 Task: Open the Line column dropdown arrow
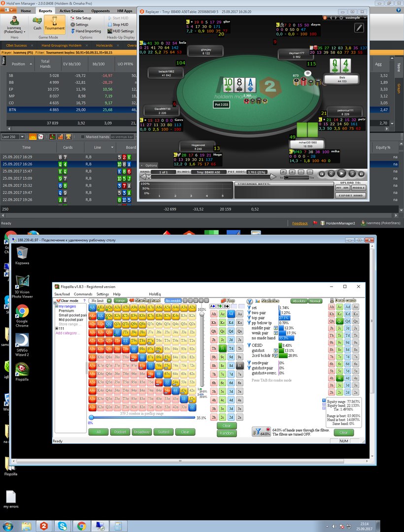point(112,147)
